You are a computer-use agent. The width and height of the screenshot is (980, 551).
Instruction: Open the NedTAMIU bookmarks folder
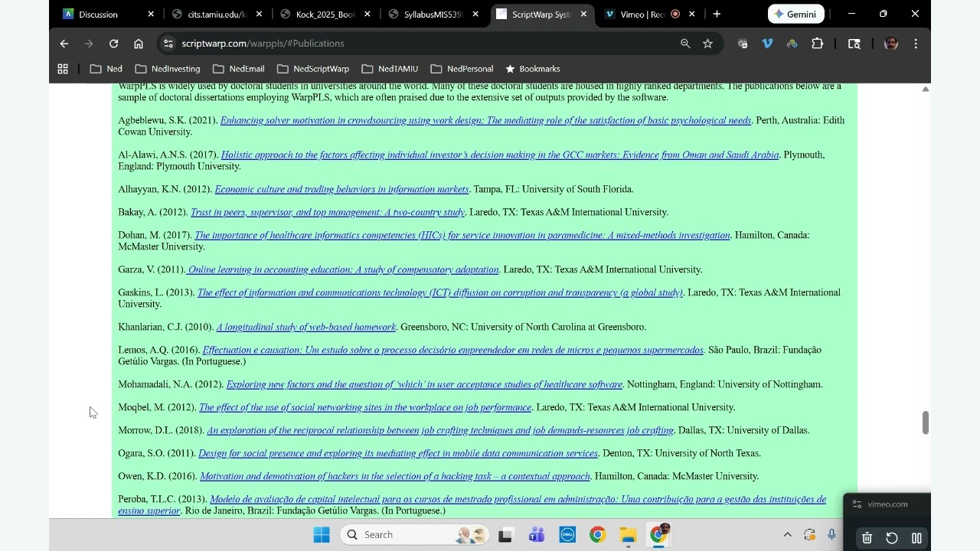(390, 69)
